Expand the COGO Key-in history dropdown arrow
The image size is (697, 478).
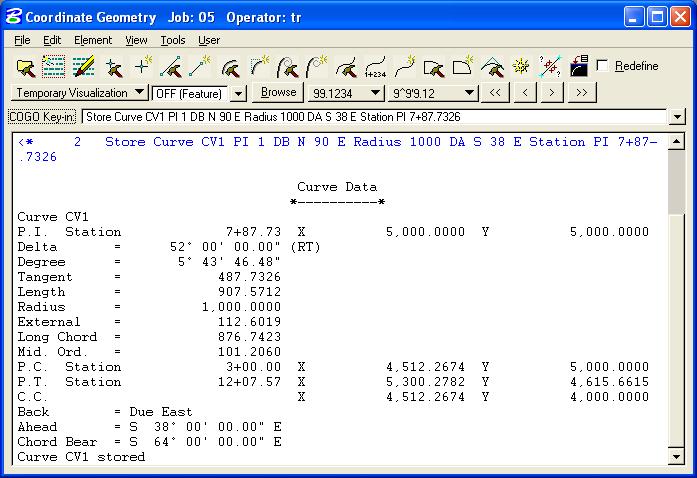click(677, 117)
